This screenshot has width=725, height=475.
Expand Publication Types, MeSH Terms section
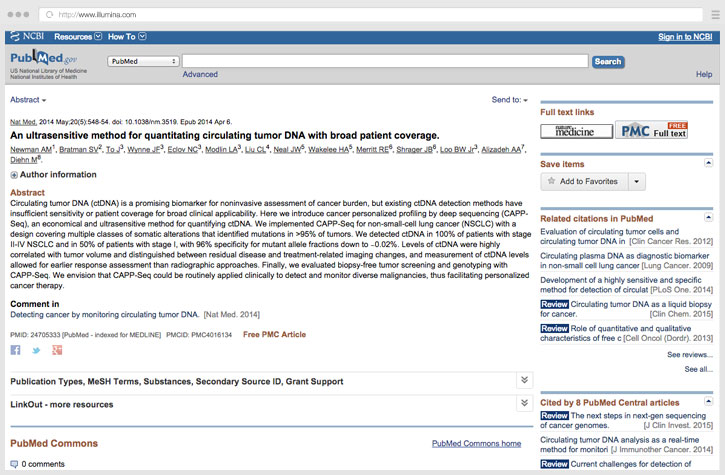pos(524,381)
